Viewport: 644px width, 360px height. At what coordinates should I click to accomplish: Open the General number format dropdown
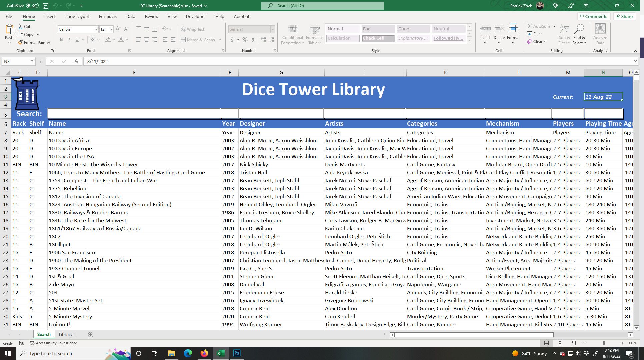tap(272, 29)
